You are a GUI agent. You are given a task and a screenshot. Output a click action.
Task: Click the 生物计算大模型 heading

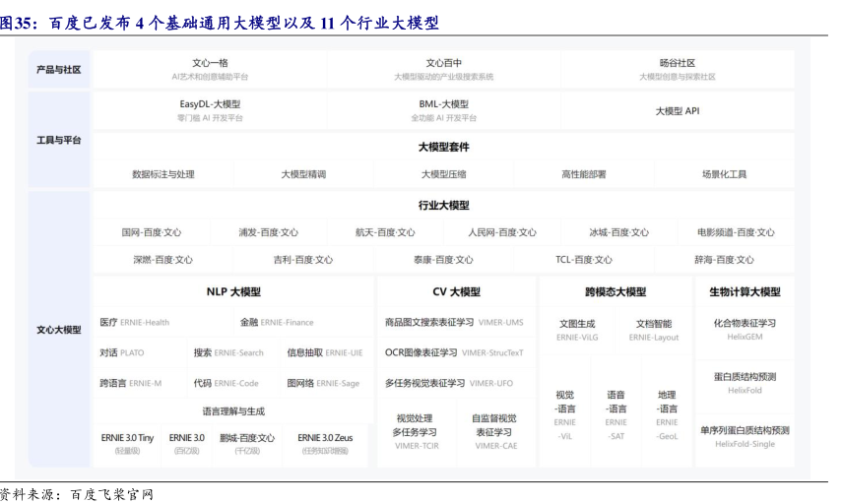pos(745,291)
